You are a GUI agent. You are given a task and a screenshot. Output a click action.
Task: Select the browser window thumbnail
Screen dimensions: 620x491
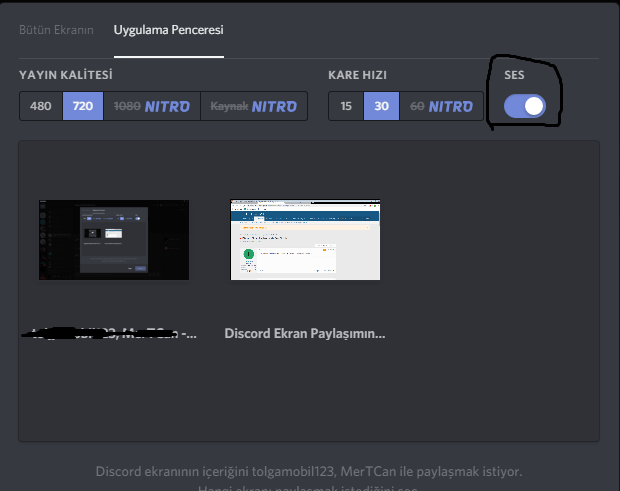point(305,240)
